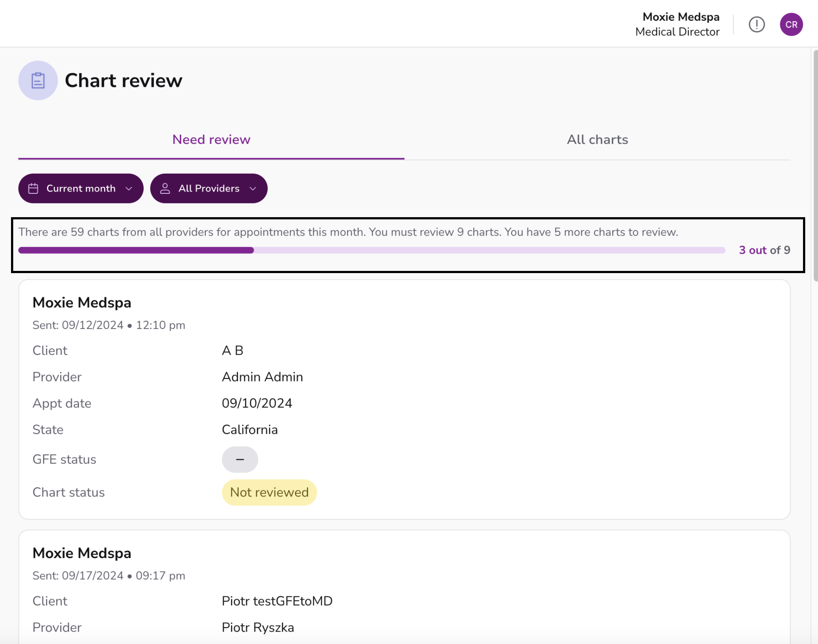Click the client name A B
The height and width of the screenshot is (644, 818).
click(233, 351)
